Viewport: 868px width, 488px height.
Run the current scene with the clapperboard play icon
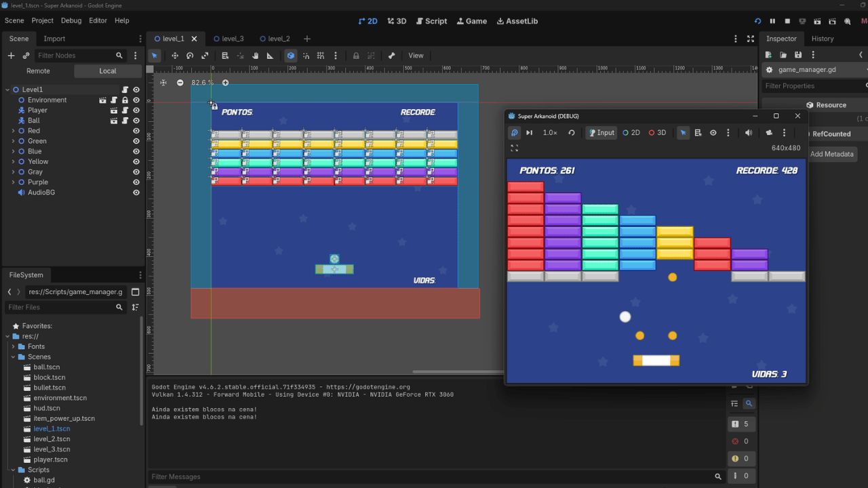(x=817, y=21)
